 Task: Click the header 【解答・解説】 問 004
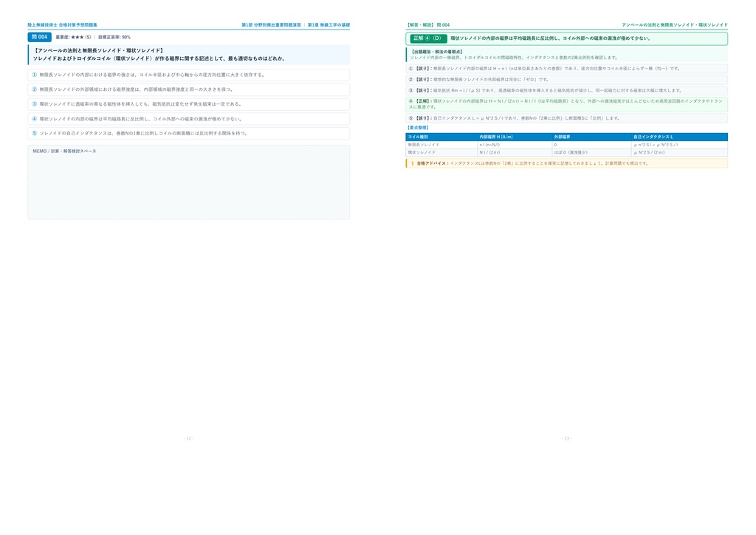point(427,25)
